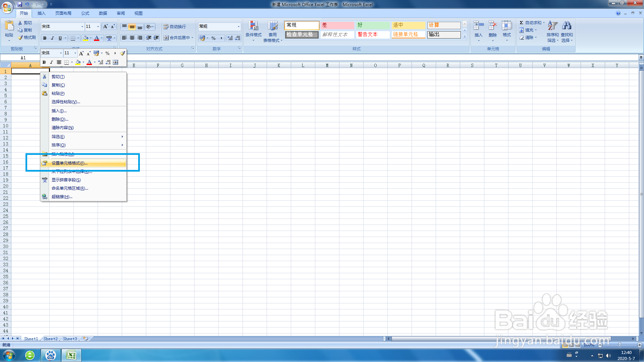Click the text orientation icon
The image size is (644, 362).
[x=149, y=26]
